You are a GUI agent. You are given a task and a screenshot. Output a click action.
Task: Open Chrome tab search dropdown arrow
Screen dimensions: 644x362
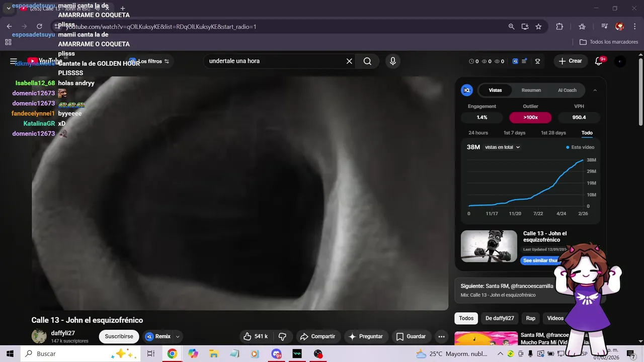click(9, 9)
